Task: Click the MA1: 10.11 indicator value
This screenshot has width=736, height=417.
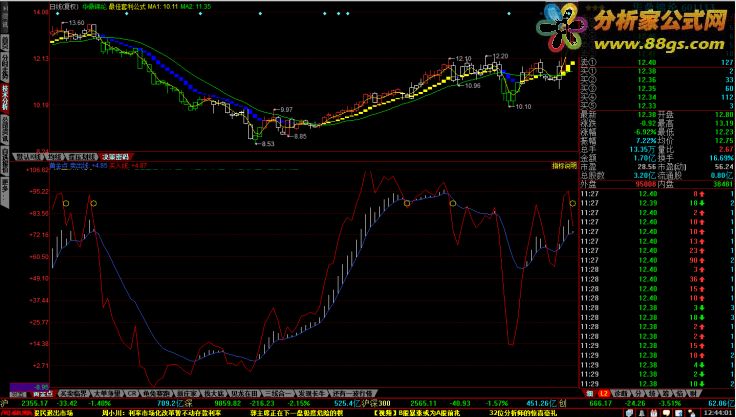Action: [x=161, y=7]
